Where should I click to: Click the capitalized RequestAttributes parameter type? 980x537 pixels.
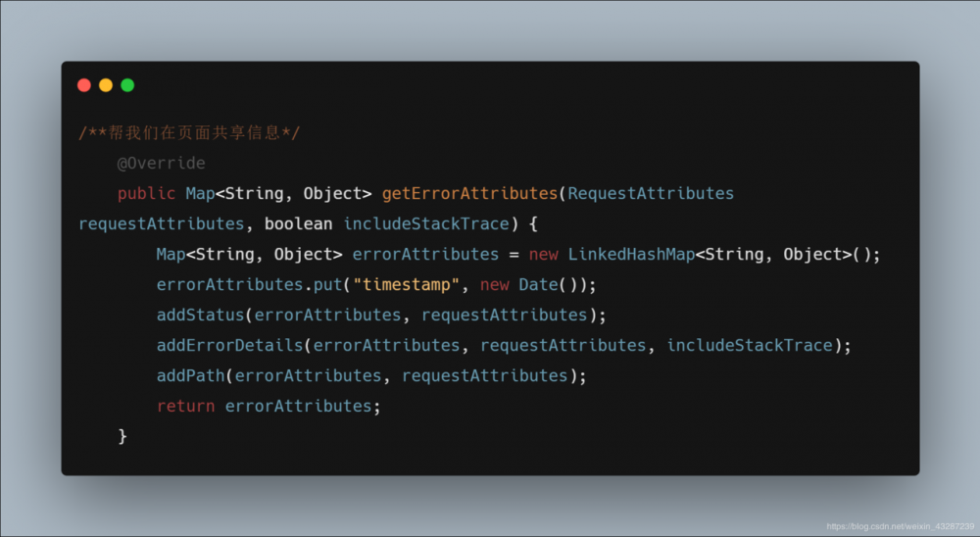pyautogui.click(x=651, y=193)
